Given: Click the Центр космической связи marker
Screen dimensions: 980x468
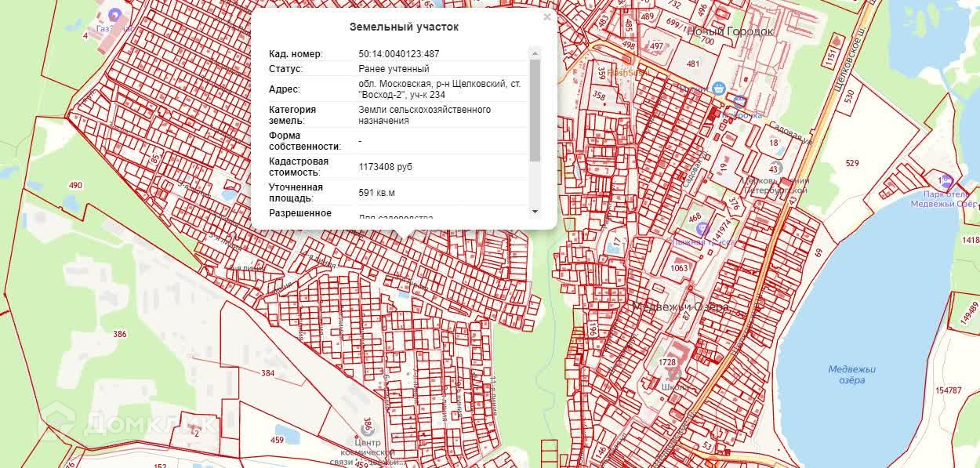Looking at the screenshot, I should click(x=367, y=428).
